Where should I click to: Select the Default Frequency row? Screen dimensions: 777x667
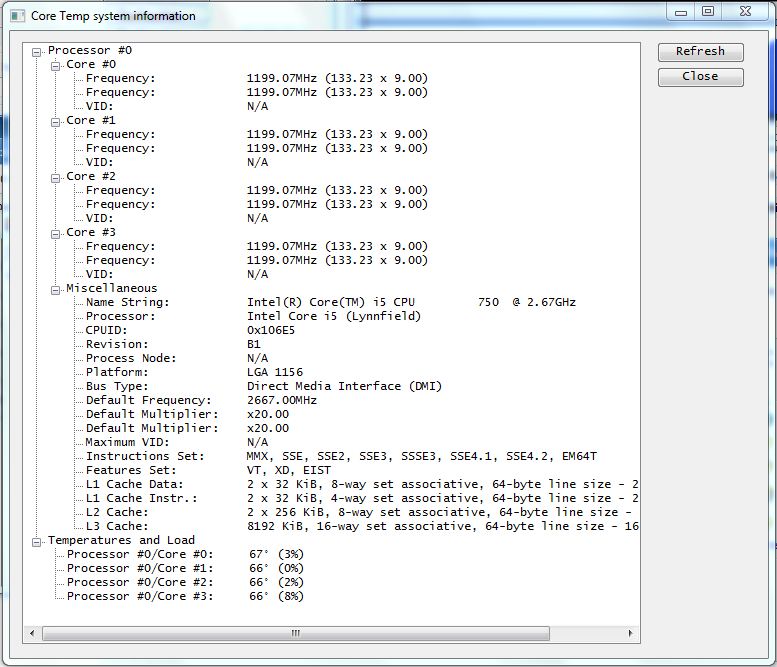tap(201, 400)
